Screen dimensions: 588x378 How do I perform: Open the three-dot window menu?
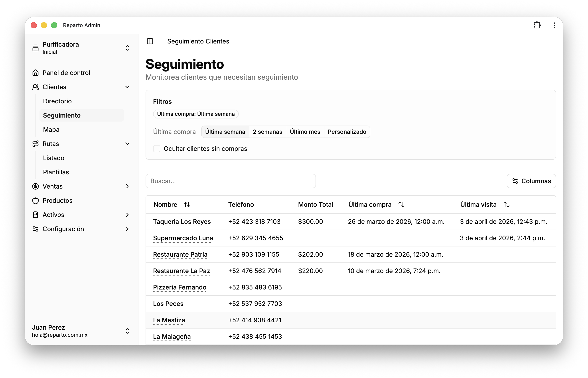click(x=554, y=25)
